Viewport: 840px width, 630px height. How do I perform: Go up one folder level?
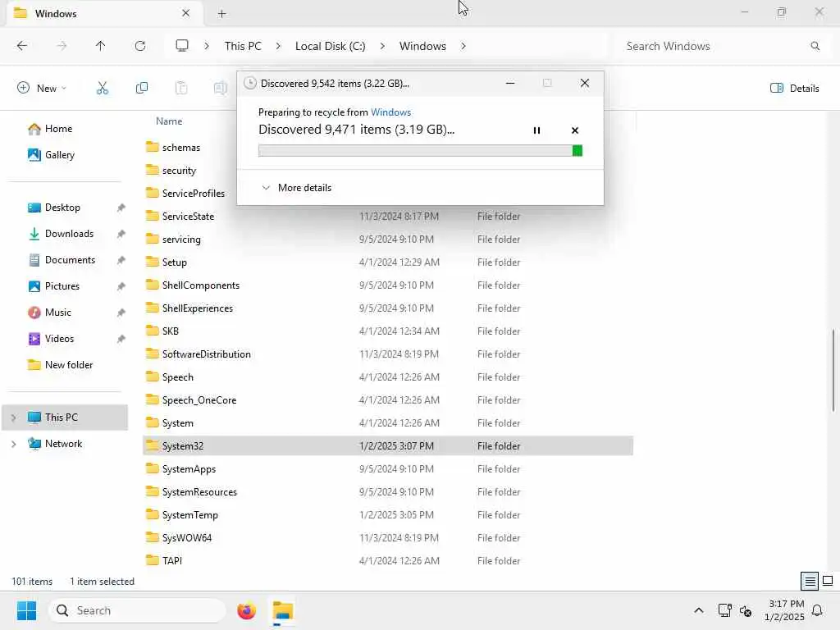click(x=100, y=46)
